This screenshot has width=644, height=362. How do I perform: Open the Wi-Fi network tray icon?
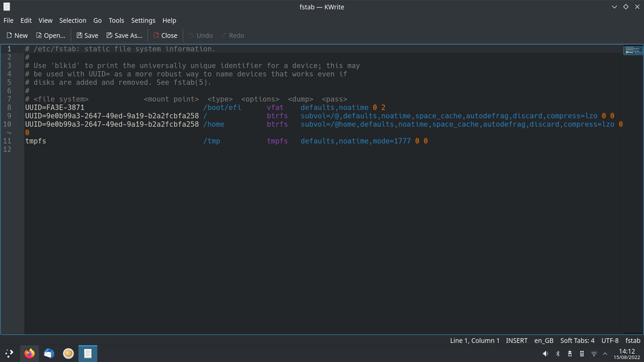tap(594, 354)
